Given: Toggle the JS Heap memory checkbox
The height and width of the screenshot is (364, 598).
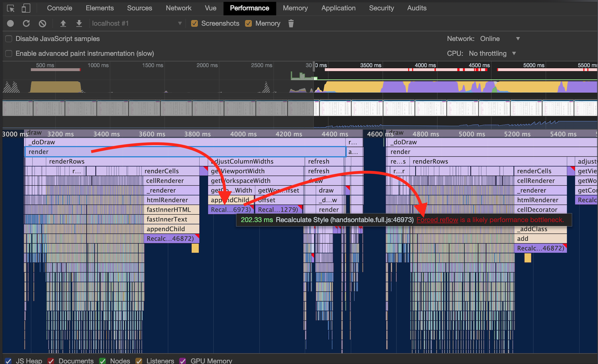Looking at the screenshot, I should click(9, 361).
